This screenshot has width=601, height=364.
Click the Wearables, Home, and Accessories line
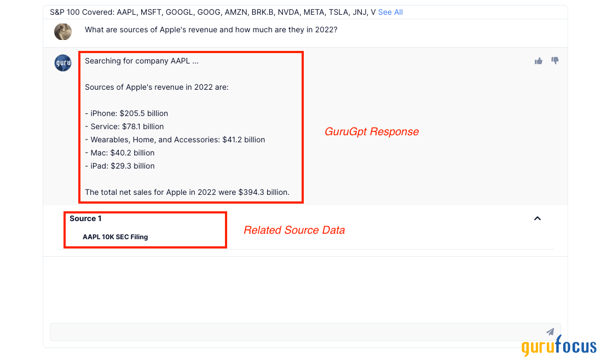175,140
